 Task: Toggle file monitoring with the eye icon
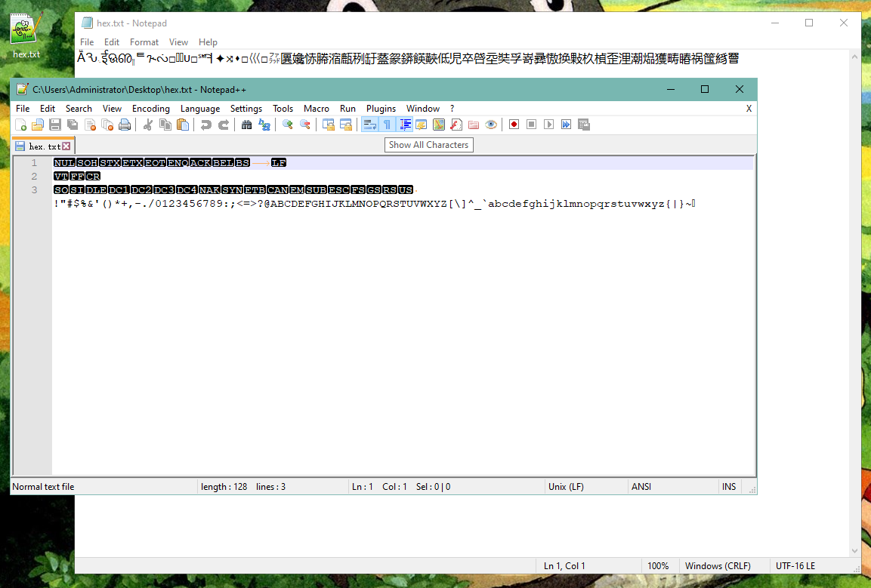point(490,125)
